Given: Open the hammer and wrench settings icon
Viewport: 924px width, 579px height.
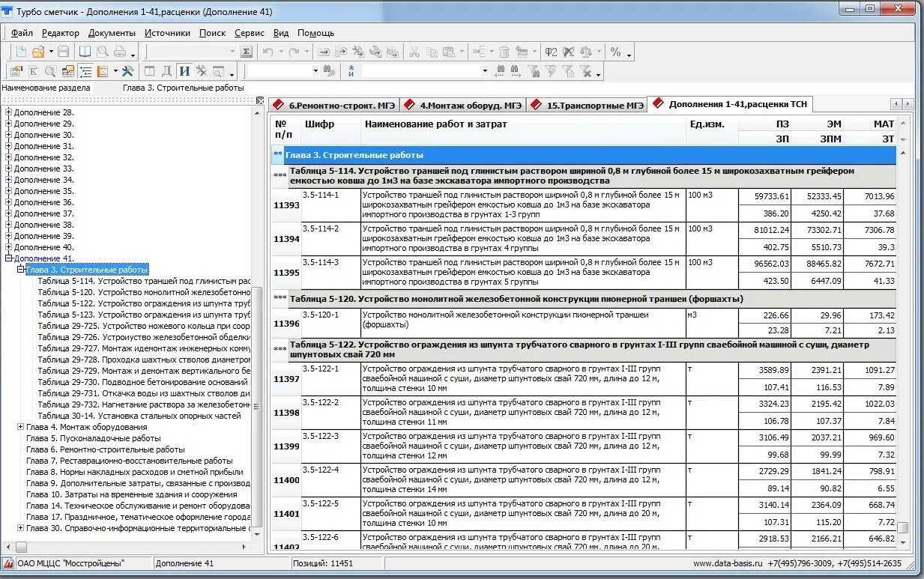Looking at the screenshot, I should pos(127,71).
